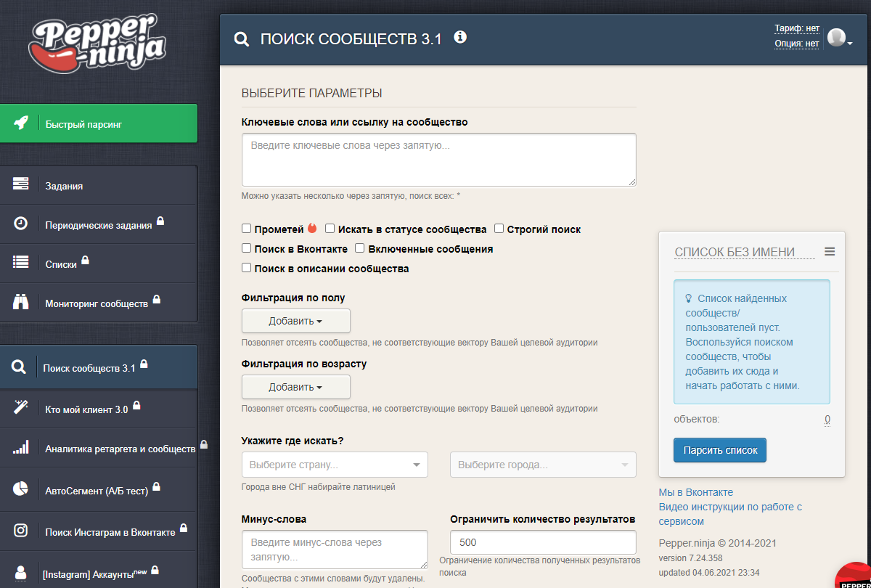
Task: Click the info icon next to page title
Action: pyautogui.click(x=460, y=36)
